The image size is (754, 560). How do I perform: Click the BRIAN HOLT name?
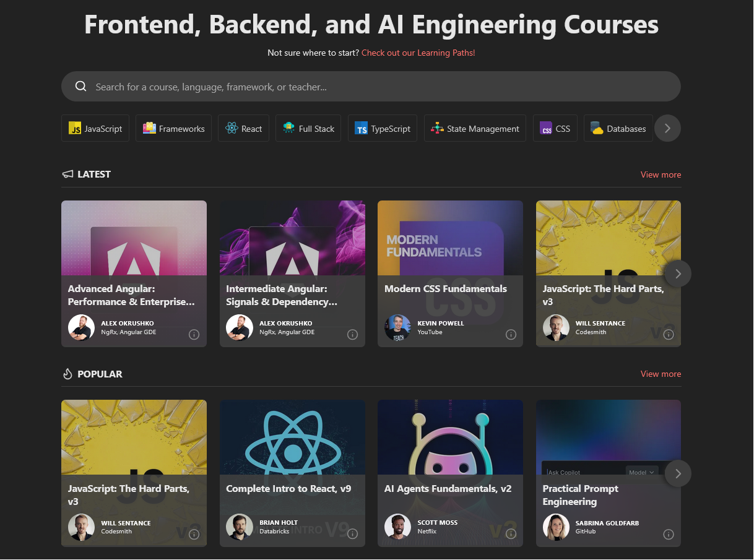click(279, 523)
